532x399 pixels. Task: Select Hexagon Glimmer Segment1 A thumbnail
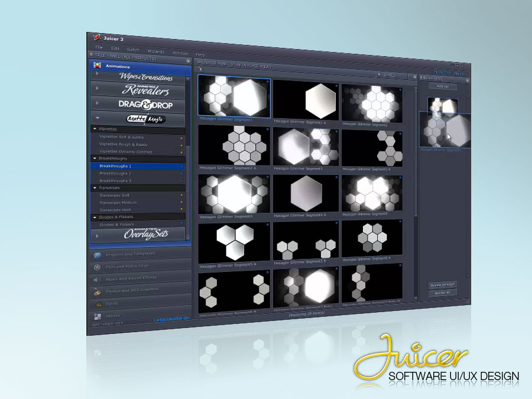coord(306,100)
